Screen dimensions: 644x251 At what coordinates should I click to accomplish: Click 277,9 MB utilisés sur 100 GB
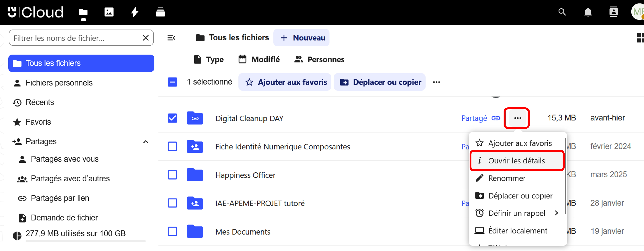click(76, 233)
